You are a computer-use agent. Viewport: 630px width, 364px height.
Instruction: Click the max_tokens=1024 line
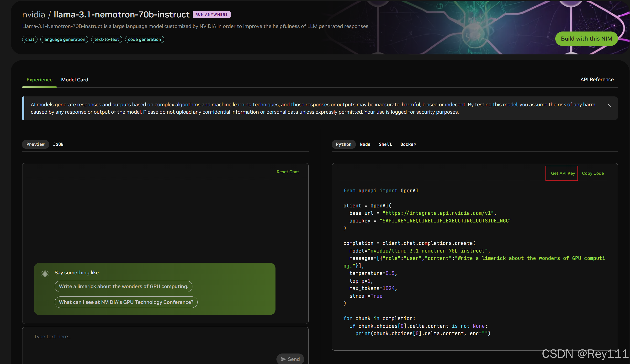tap(373, 288)
